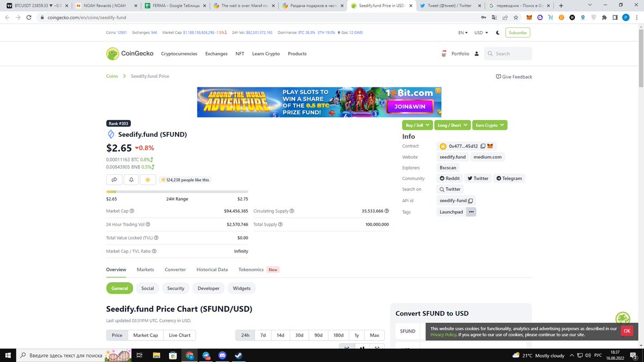Set a price alert with the bell icon
The width and height of the screenshot is (644, 362).
click(x=131, y=180)
